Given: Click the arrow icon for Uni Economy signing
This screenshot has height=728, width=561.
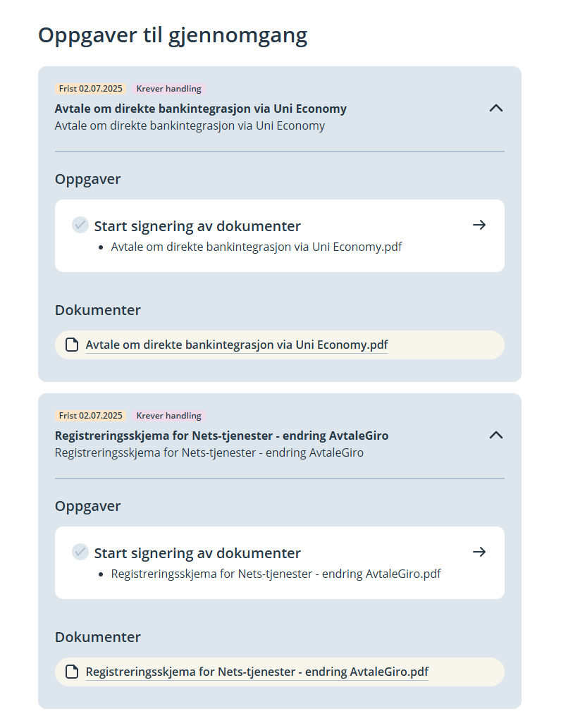Looking at the screenshot, I should tap(479, 226).
